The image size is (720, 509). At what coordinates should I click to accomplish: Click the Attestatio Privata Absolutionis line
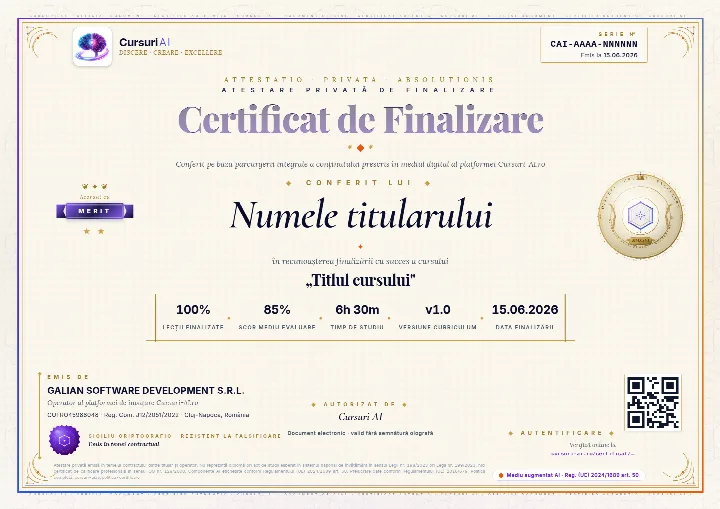pos(359,79)
